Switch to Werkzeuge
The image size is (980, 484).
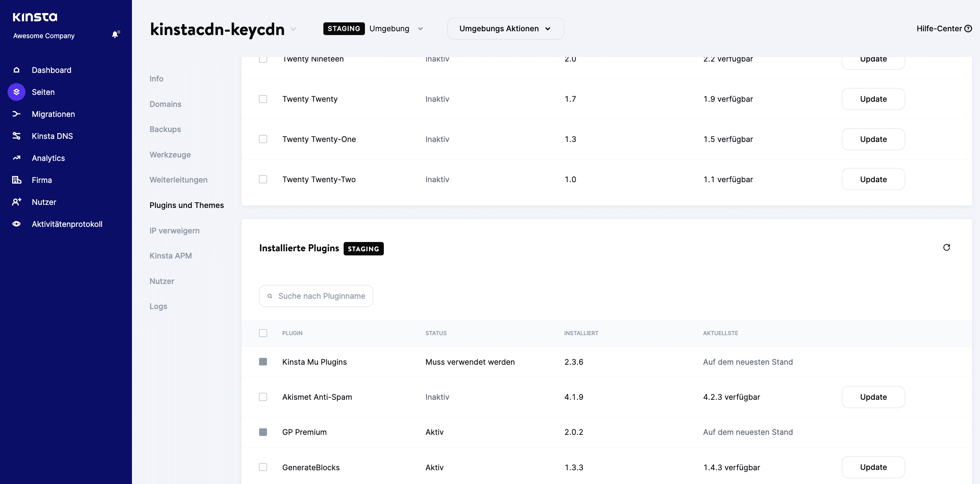(x=170, y=155)
